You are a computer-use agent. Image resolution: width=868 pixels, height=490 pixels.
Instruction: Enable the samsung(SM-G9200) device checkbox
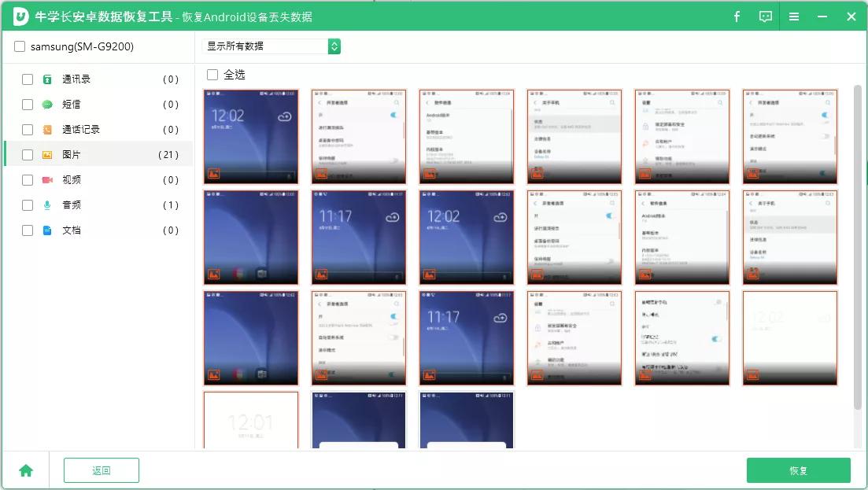pos(20,46)
